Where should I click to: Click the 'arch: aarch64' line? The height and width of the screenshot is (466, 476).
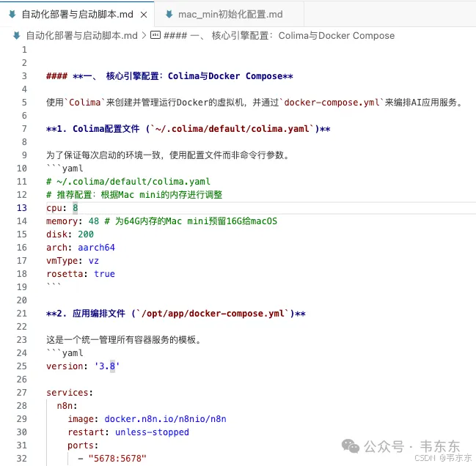point(81,248)
